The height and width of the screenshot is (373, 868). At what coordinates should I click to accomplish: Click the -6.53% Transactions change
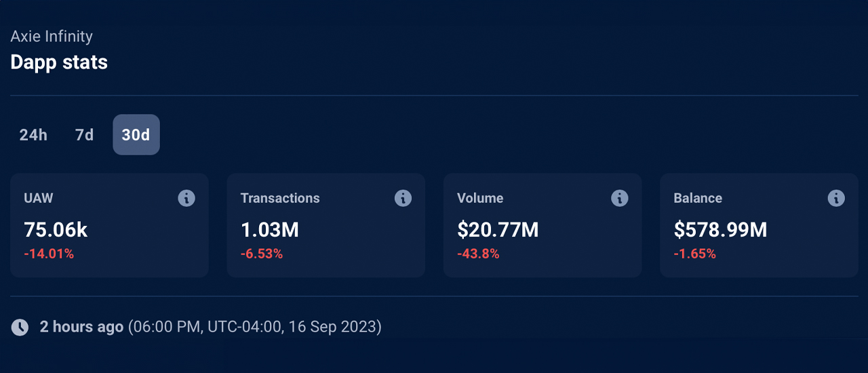tap(262, 254)
